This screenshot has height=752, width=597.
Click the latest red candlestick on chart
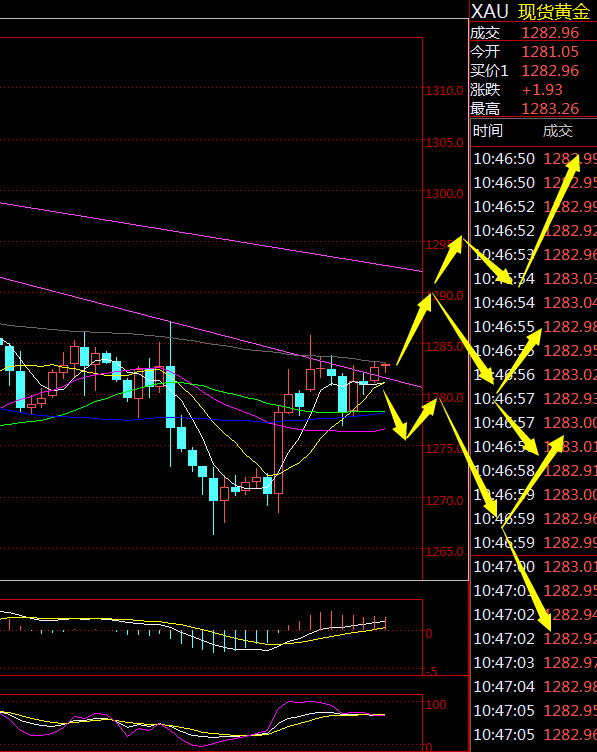point(385,366)
